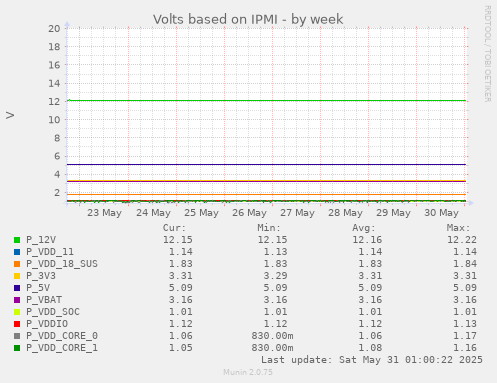This screenshot has height=383, width=497.
Task: Click P_VDD_CORE_0 max value 1.17
Action: 465,336
